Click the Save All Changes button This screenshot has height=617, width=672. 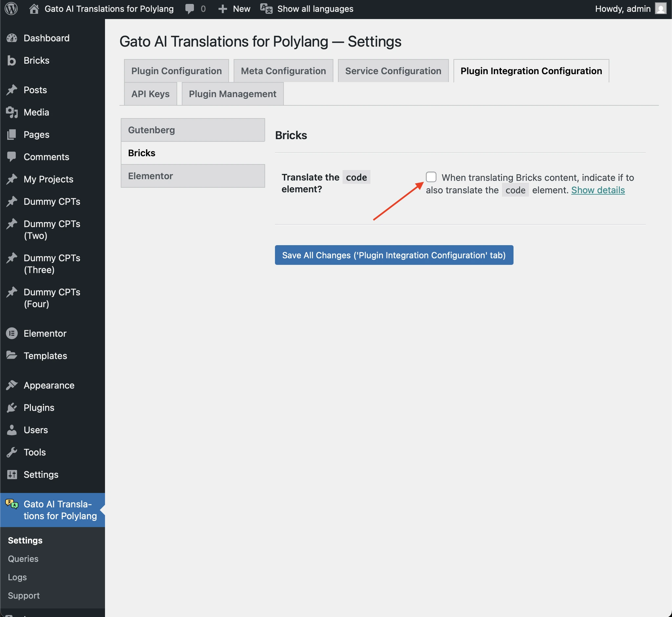pos(394,255)
